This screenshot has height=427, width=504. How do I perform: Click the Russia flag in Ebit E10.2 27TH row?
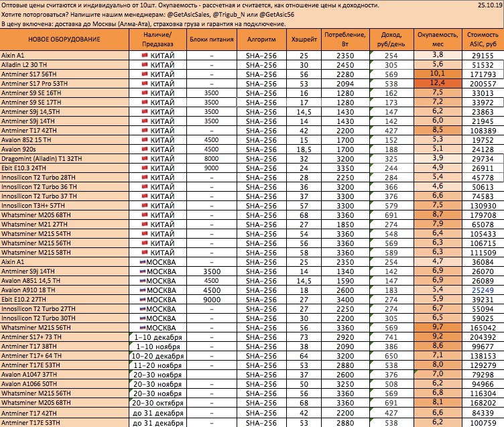pos(143,300)
